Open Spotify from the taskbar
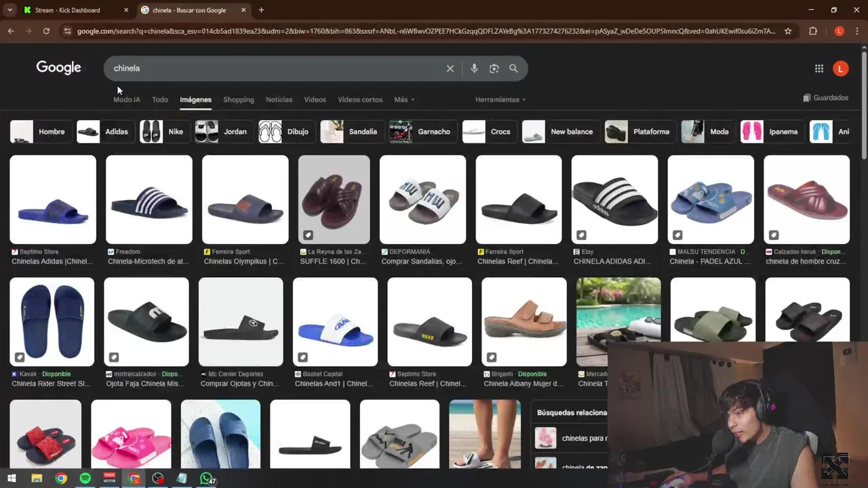 [x=85, y=479]
